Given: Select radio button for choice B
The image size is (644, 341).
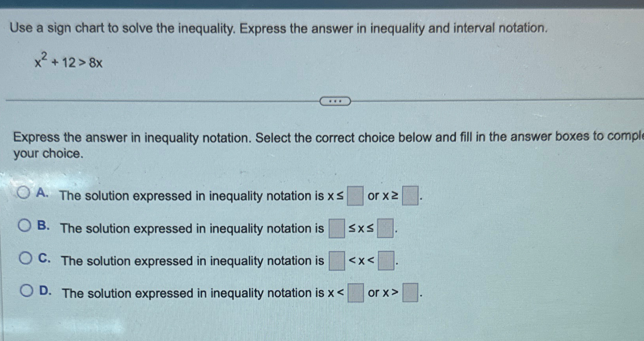Looking at the screenshot, I should coord(24,224).
